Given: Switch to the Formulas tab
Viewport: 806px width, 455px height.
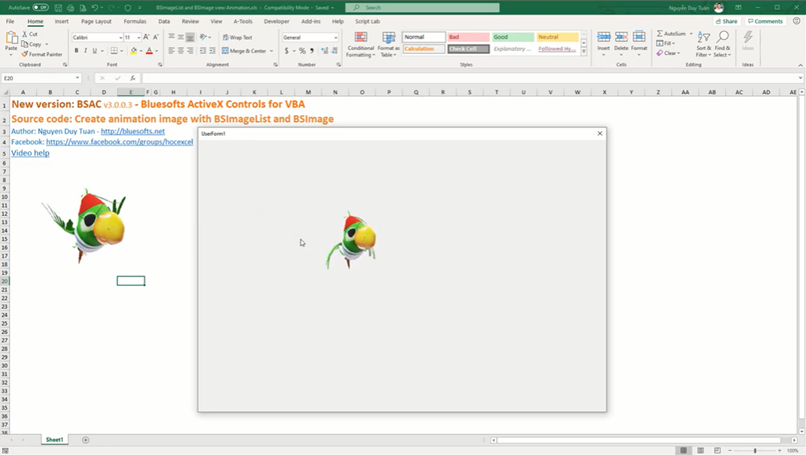Looking at the screenshot, I should [x=135, y=21].
